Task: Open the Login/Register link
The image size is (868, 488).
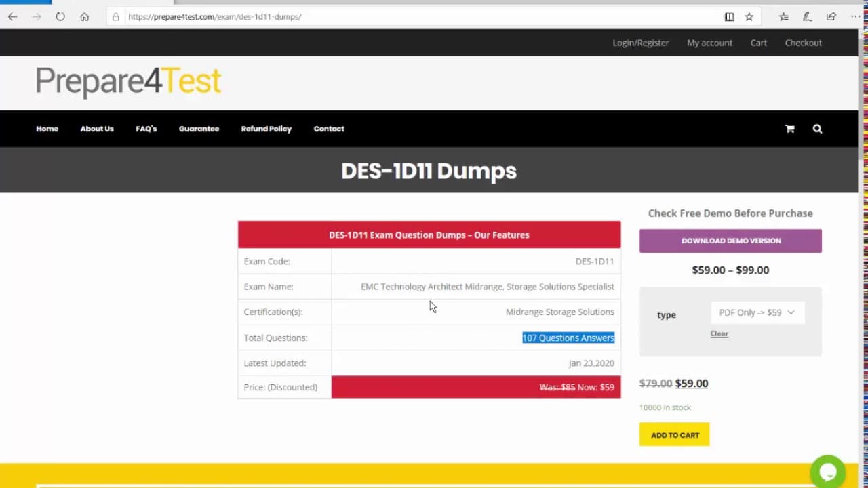Action: pos(641,43)
